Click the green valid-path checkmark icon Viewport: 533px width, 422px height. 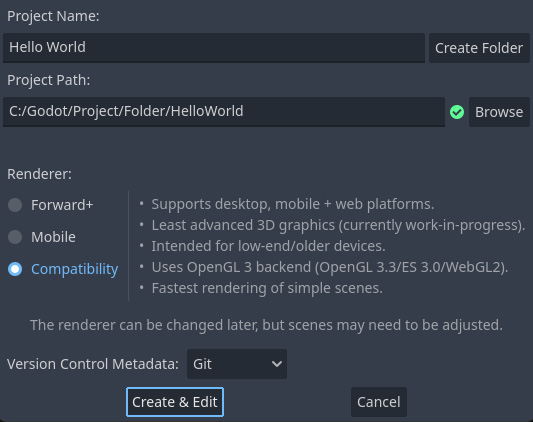click(457, 112)
